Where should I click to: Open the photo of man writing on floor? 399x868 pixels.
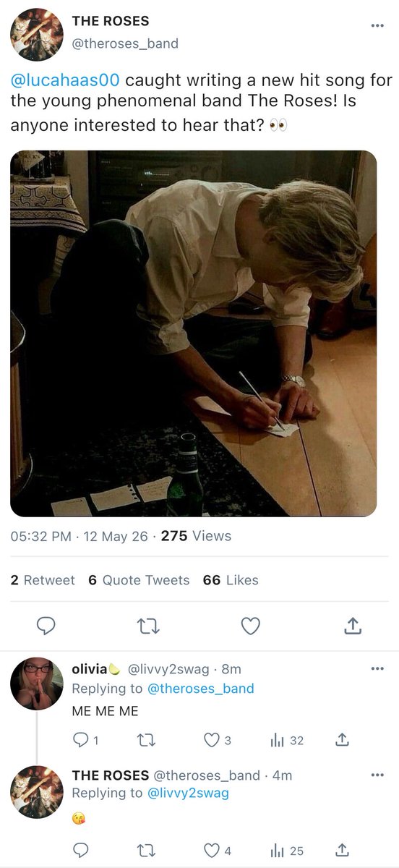[193, 333]
